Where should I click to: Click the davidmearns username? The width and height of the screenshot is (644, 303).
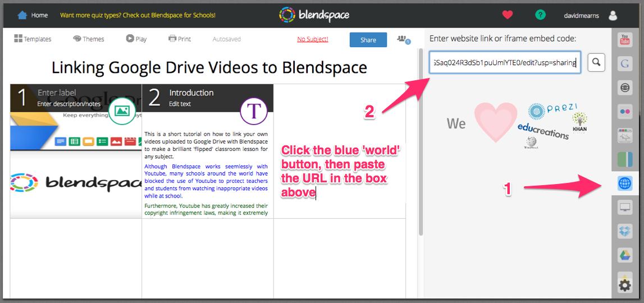pos(581,16)
